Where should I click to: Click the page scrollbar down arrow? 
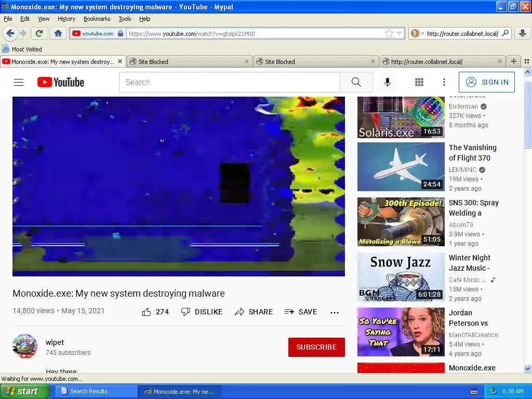[527, 369]
